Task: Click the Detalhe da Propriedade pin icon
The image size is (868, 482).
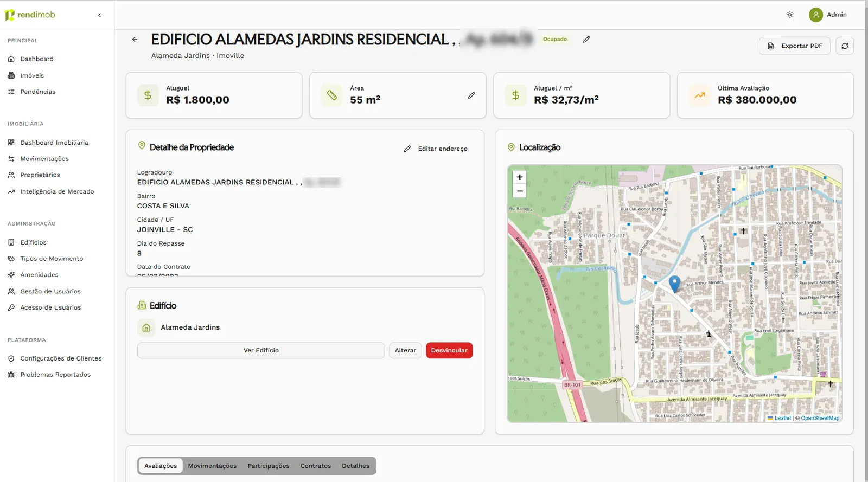Action: 142,146
